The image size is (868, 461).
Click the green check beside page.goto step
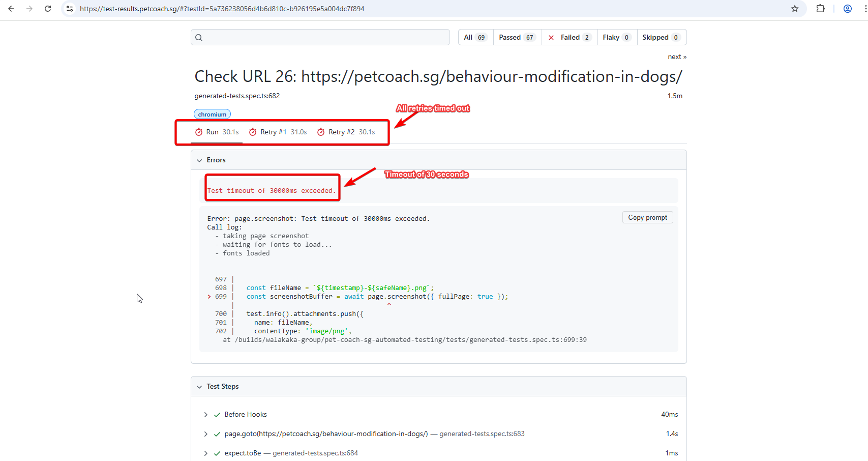click(217, 434)
